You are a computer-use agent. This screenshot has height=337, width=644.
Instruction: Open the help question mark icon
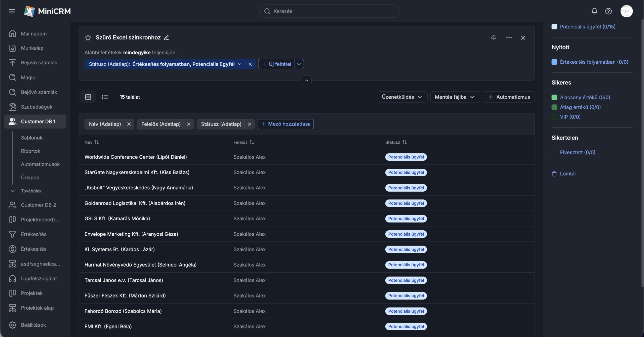[x=608, y=11]
